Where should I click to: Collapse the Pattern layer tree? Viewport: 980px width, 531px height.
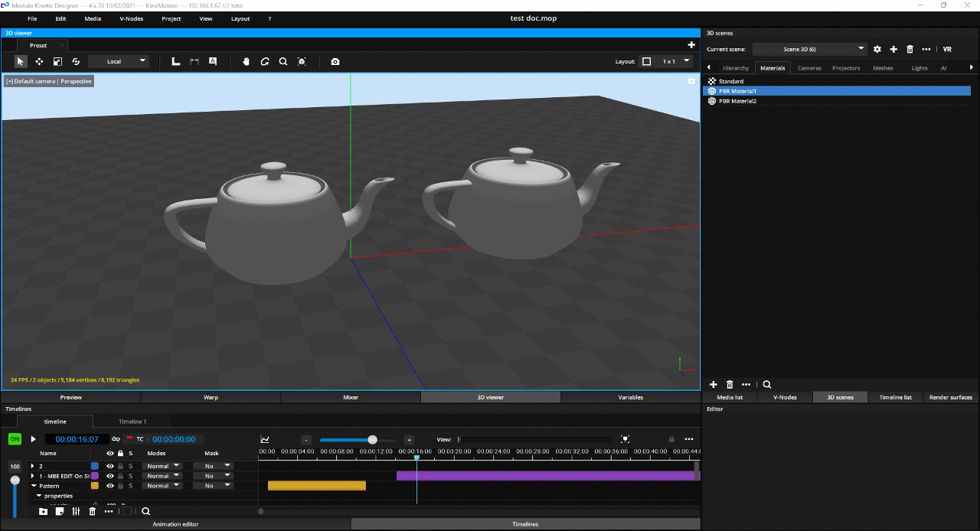coord(34,486)
